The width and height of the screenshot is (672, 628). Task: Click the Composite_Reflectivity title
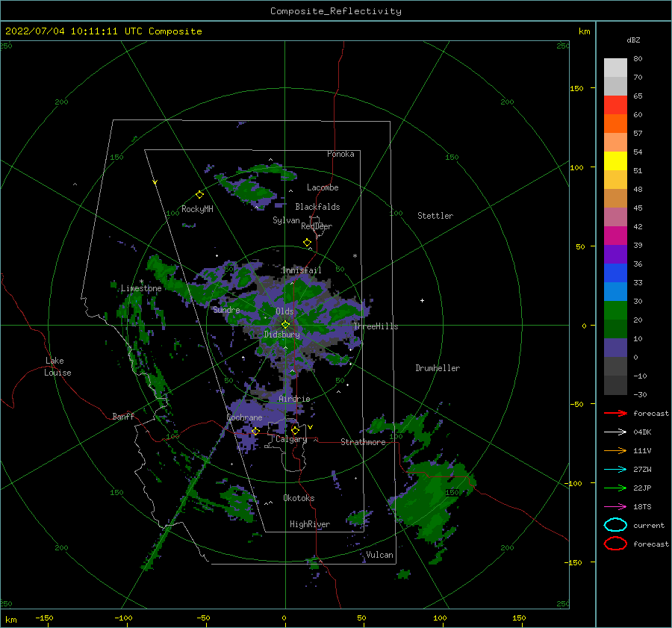335,11
